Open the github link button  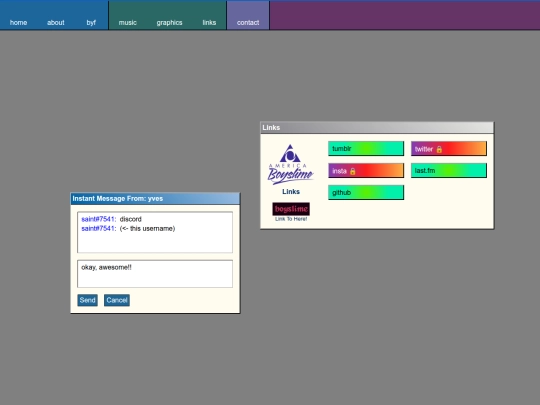click(366, 192)
